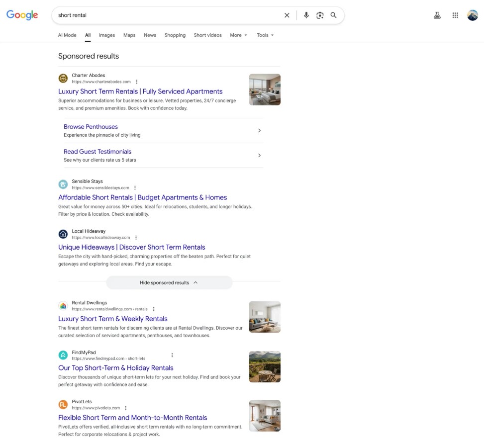Image resolution: width=484 pixels, height=448 pixels.
Task: Click the PivotLets favicon
Action: point(63,404)
